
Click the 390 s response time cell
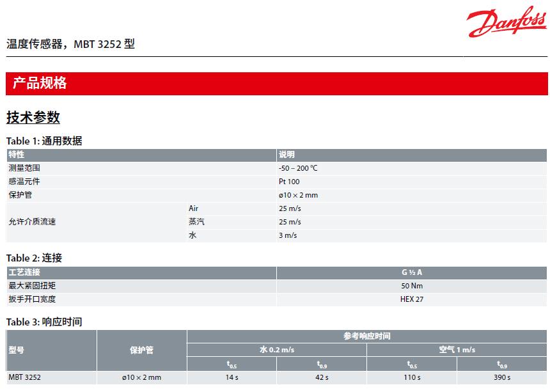coord(502,377)
